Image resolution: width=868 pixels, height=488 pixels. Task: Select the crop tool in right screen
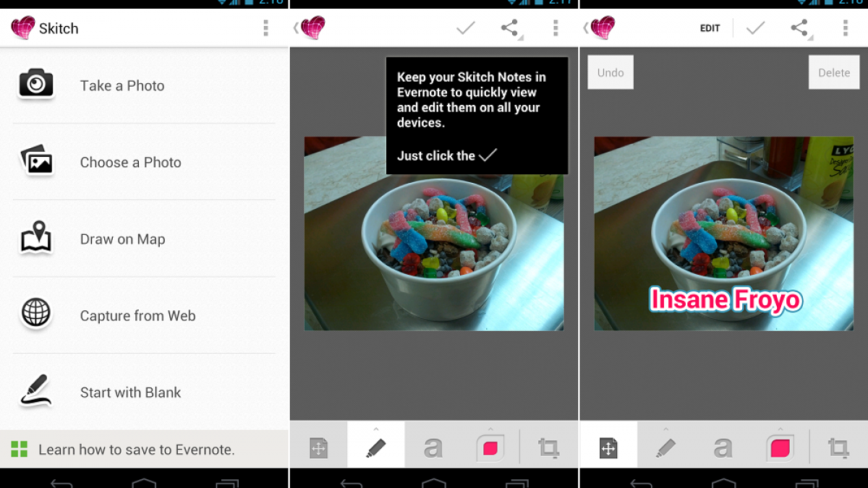[x=838, y=448]
